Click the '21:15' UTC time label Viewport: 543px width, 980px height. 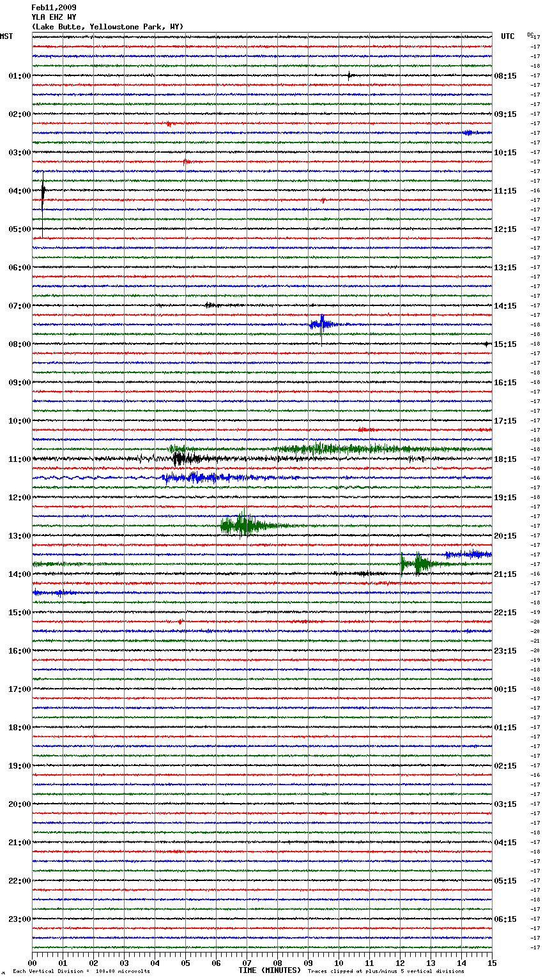pos(505,574)
